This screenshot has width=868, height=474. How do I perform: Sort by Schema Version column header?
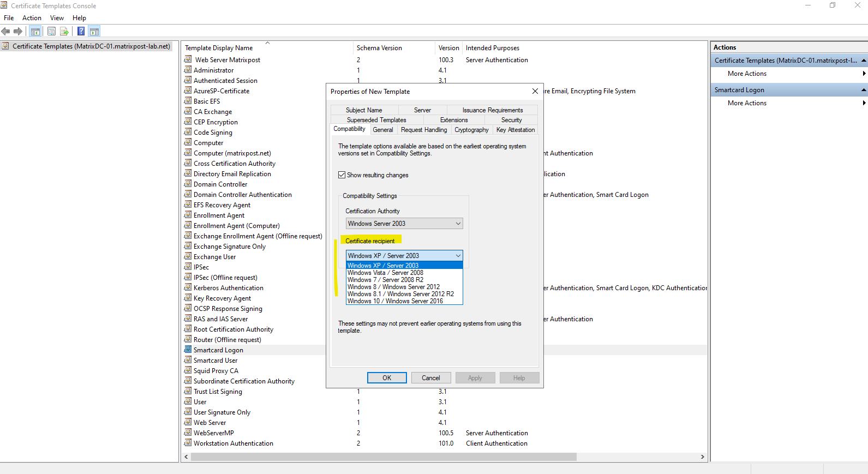point(394,48)
